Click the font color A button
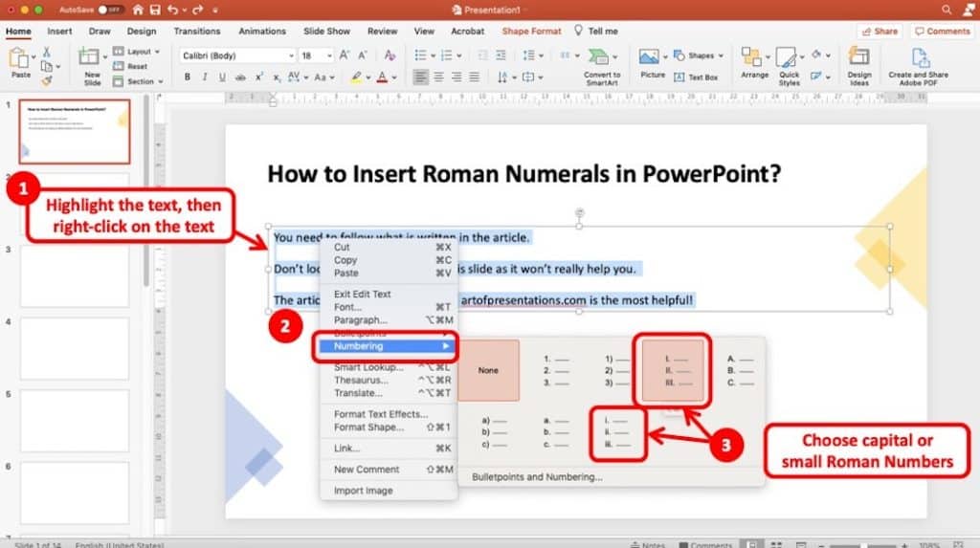Viewport: 980px width, 548px height. click(x=383, y=77)
